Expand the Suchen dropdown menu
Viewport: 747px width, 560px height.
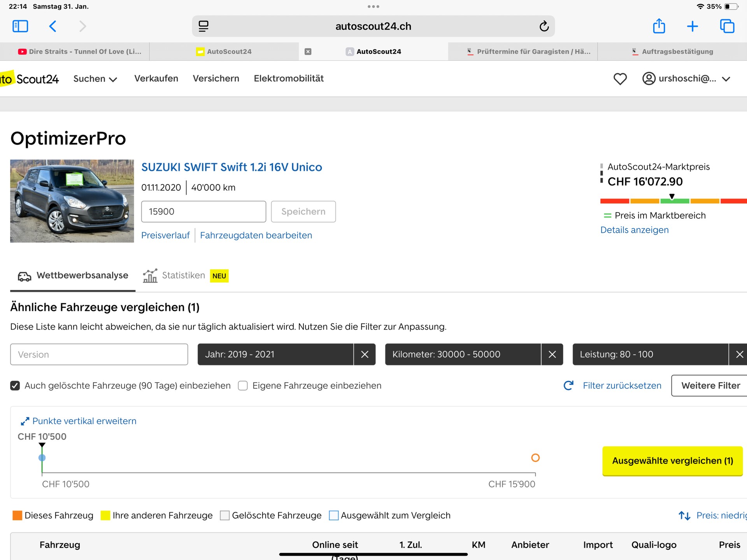point(95,79)
